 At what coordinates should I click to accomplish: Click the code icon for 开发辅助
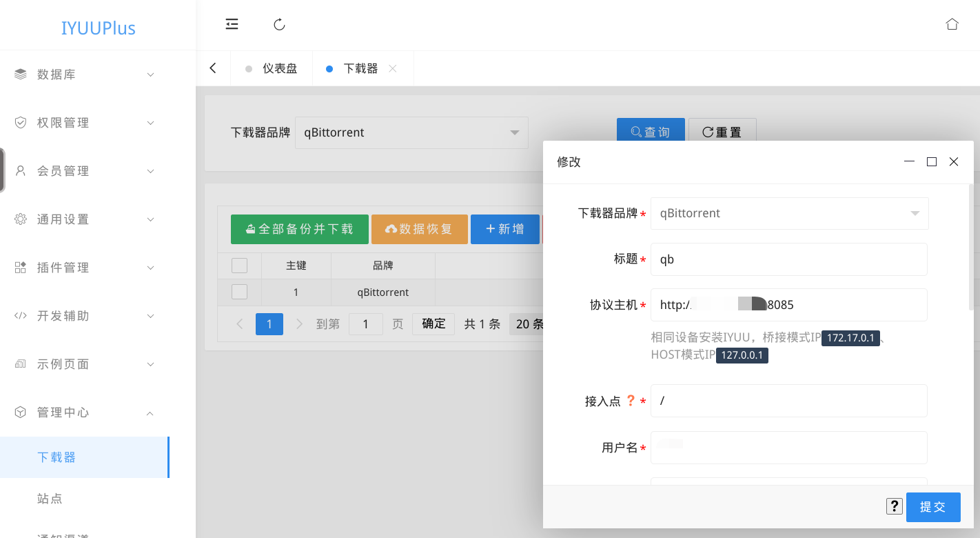pyautogui.click(x=21, y=316)
